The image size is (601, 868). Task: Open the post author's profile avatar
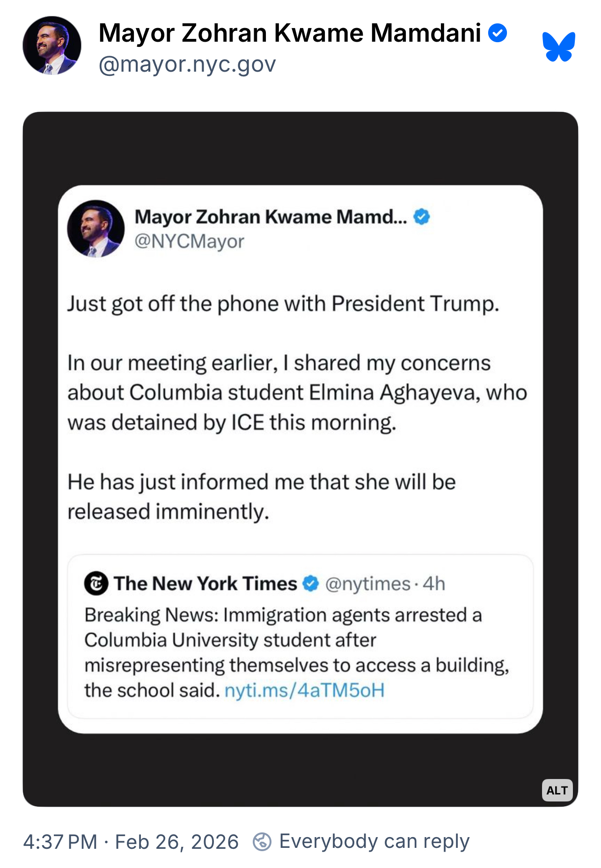[52, 46]
